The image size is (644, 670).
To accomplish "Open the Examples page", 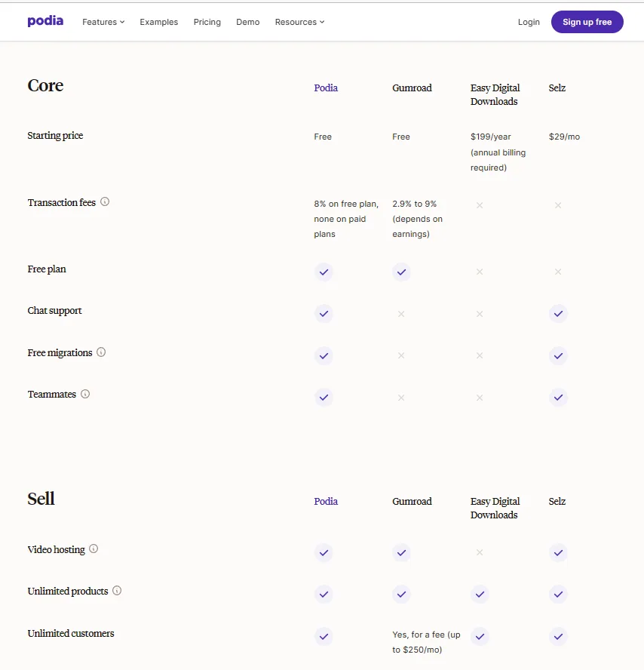I will (158, 22).
